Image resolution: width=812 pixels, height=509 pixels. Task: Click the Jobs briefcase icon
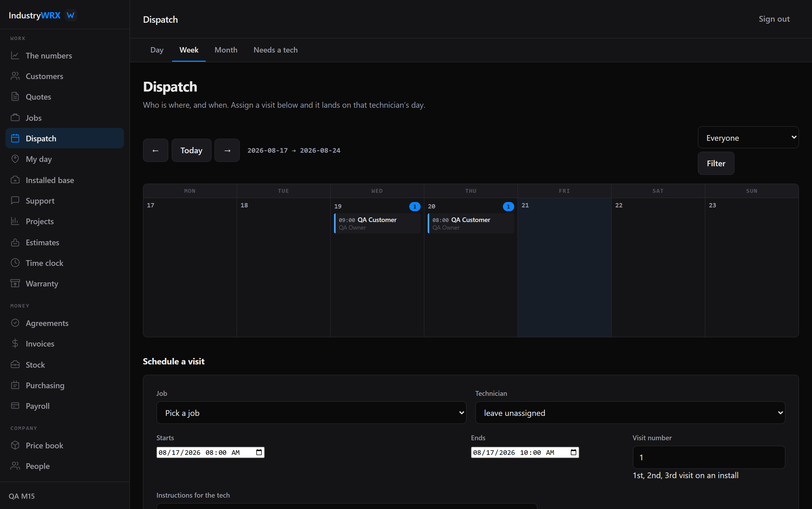(15, 118)
